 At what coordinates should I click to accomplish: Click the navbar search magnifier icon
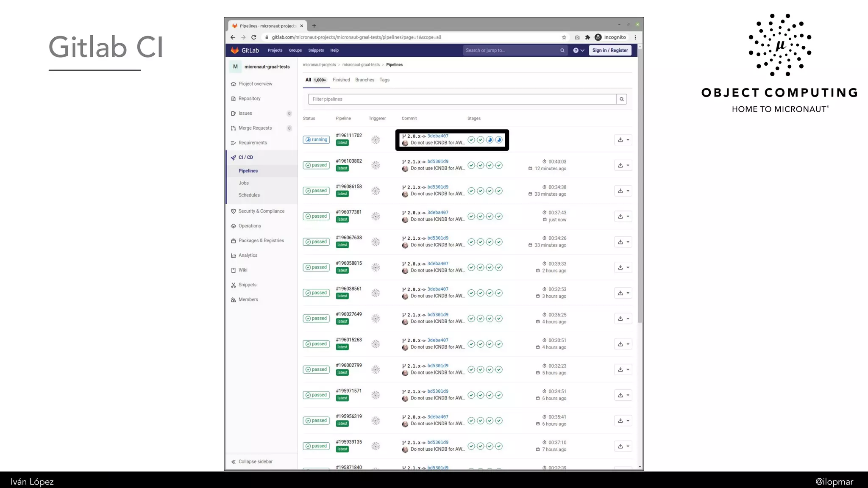tap(562, 50)
